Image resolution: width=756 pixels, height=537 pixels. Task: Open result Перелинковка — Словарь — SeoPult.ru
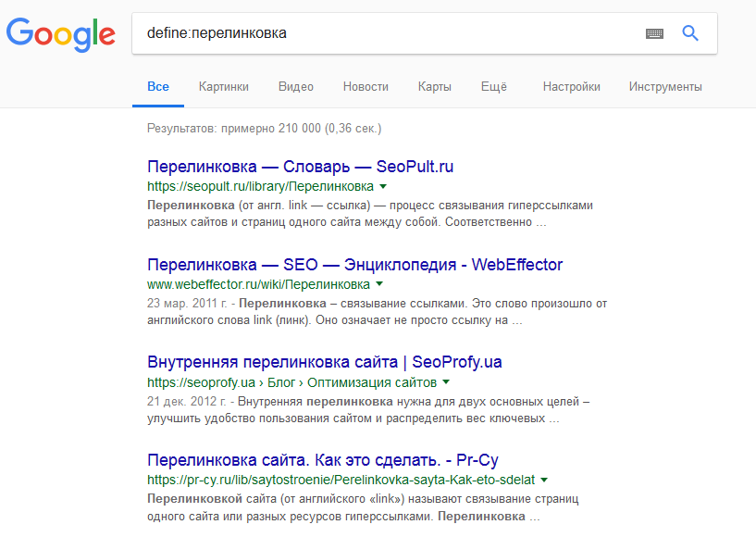pyautogui.click(x=301, y=167)
